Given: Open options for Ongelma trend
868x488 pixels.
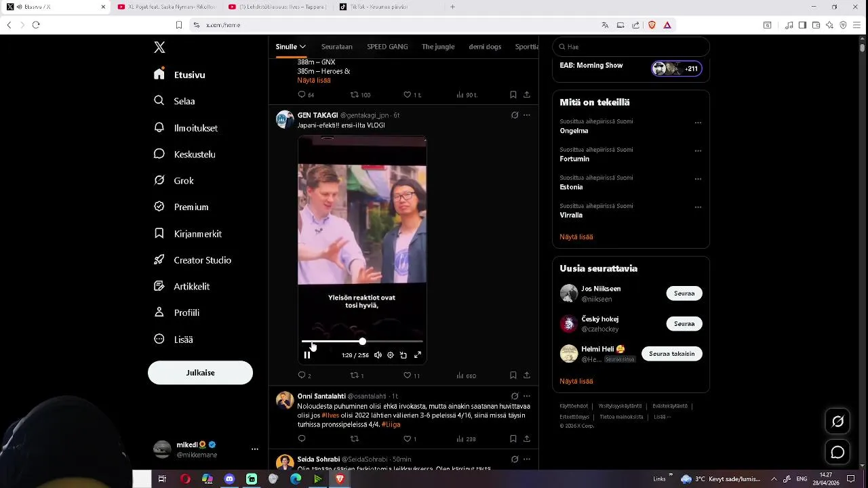Looking at the screenshot, I should point(698,123).
